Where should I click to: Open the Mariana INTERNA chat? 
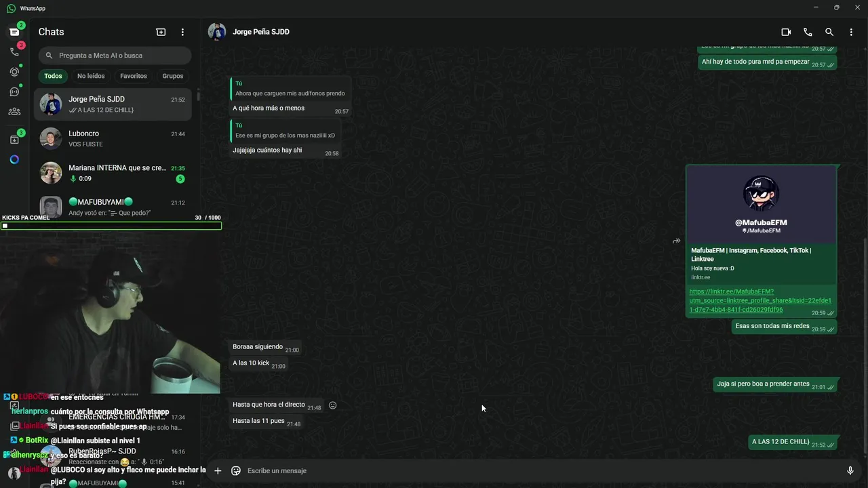(x=113, y=173)
